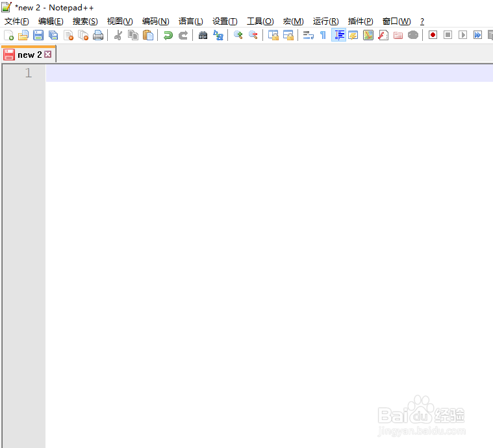Screen dimensions: 493x448
Task: Open Replace dialog toolbar icon
Action: [x=218, y=35]
